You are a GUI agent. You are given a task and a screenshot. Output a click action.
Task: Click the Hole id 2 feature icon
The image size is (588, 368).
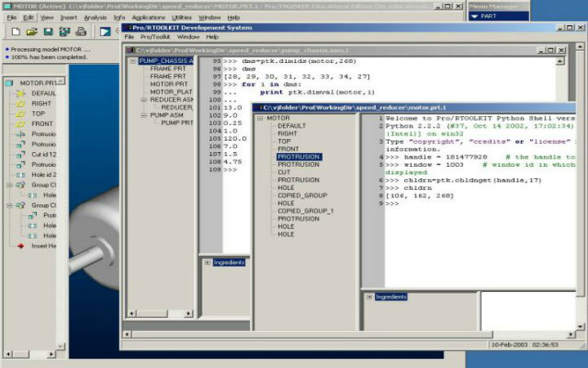point(20,175)
